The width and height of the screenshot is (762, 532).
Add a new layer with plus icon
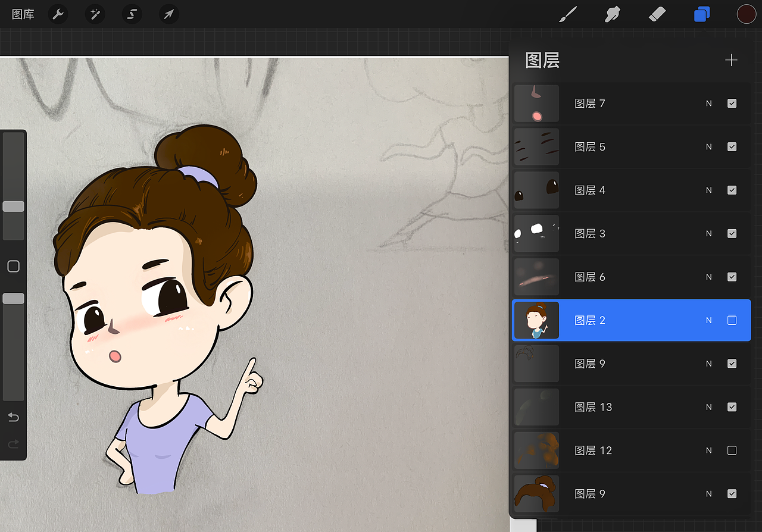(x=731, y=60)
